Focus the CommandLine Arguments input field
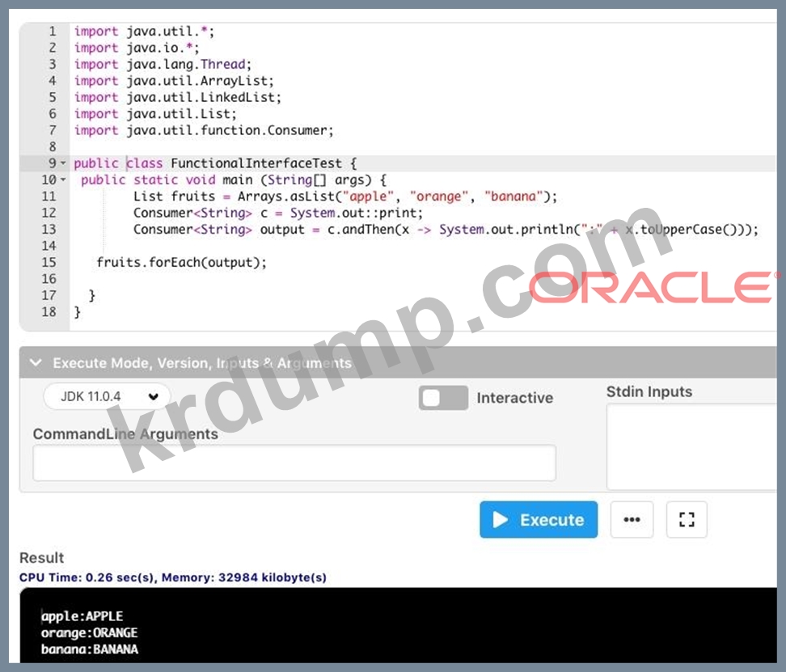 tap(294, 463)
